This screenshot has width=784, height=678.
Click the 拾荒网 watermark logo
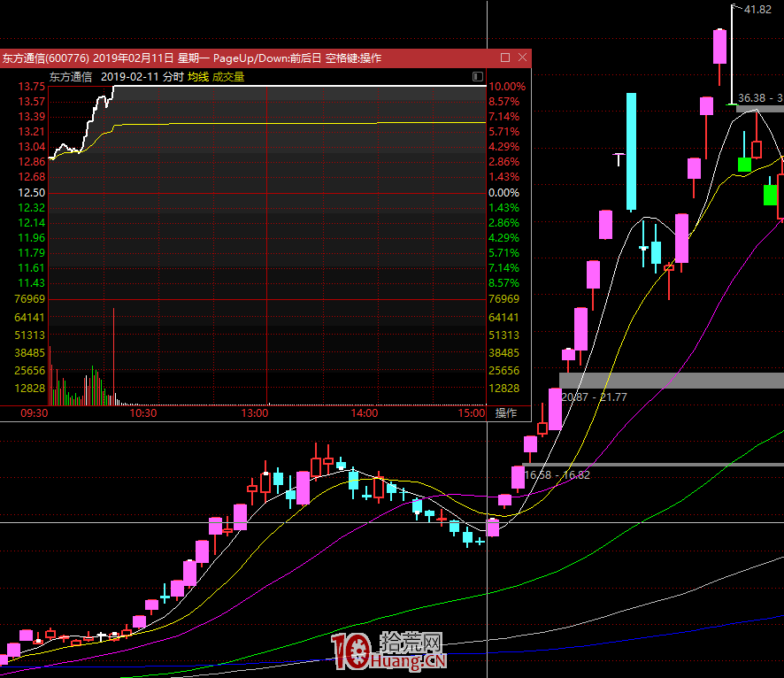click(x=389, y=651)
